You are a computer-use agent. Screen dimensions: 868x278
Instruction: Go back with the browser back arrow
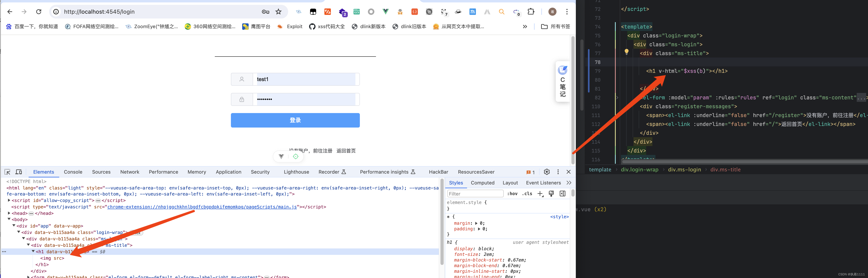pos(10,12)
